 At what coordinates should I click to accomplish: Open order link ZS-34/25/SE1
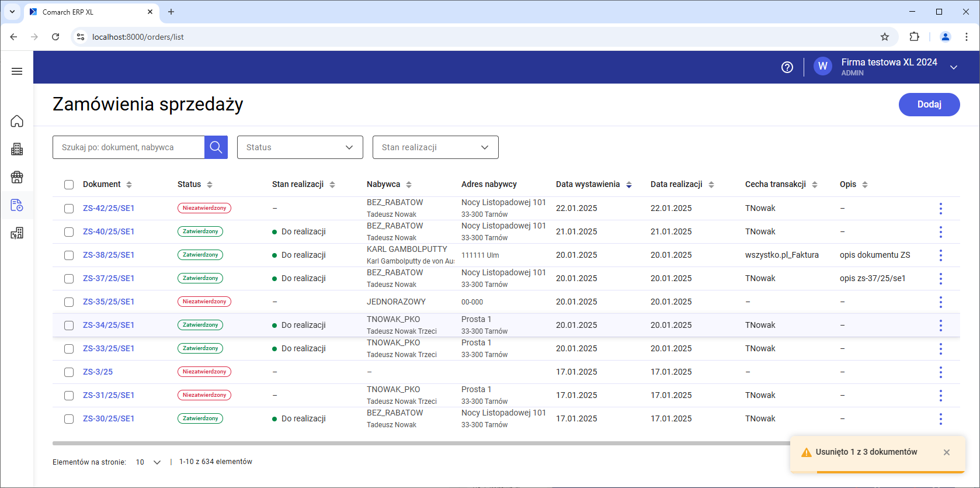(109, 325)
